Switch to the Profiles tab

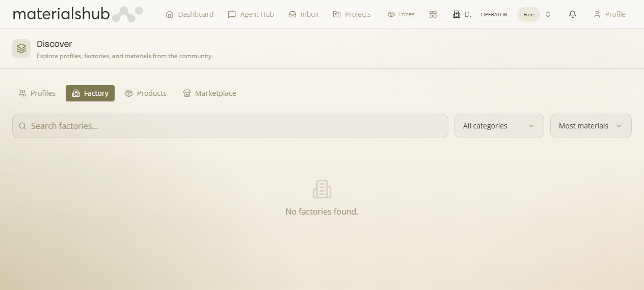(37, 93)
